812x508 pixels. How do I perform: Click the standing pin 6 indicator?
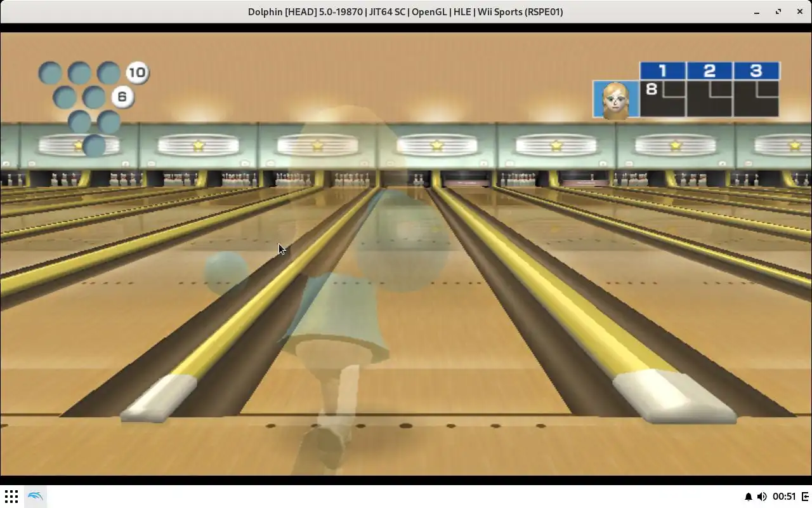122,97
